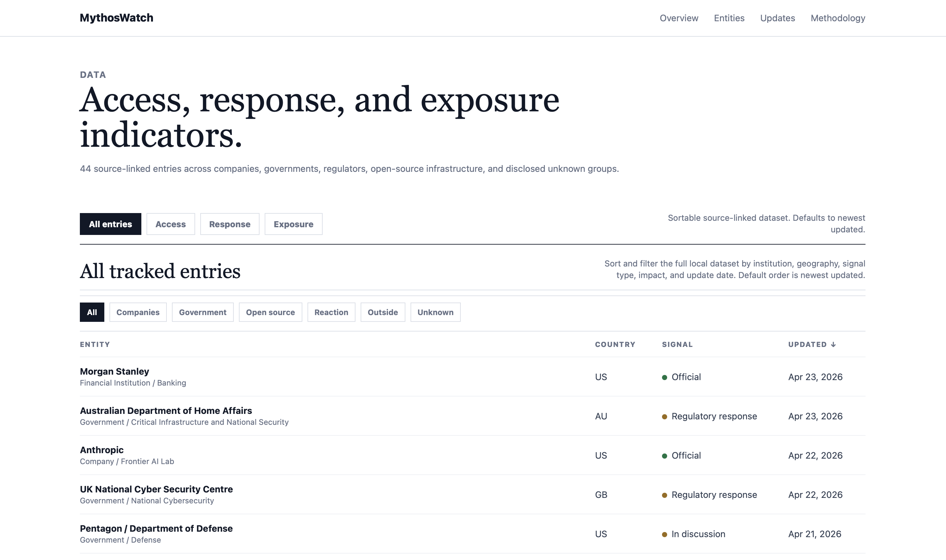Sort by Updated column arrow
Viewport: 946px width, 560px height.
coord(833,344)
